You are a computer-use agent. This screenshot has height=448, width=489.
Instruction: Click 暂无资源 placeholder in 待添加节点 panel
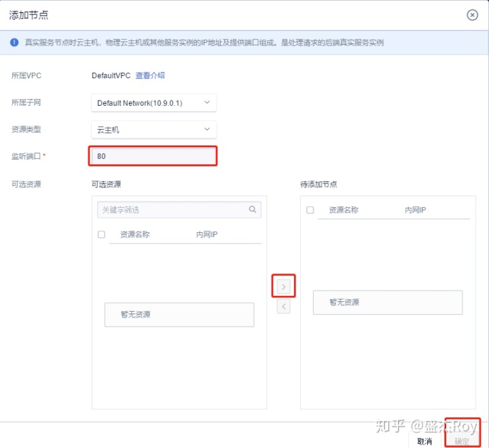click(x=388, y=303)
